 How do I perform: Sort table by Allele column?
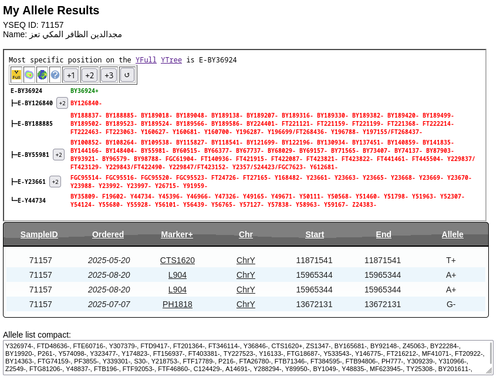tap(452, 235)
